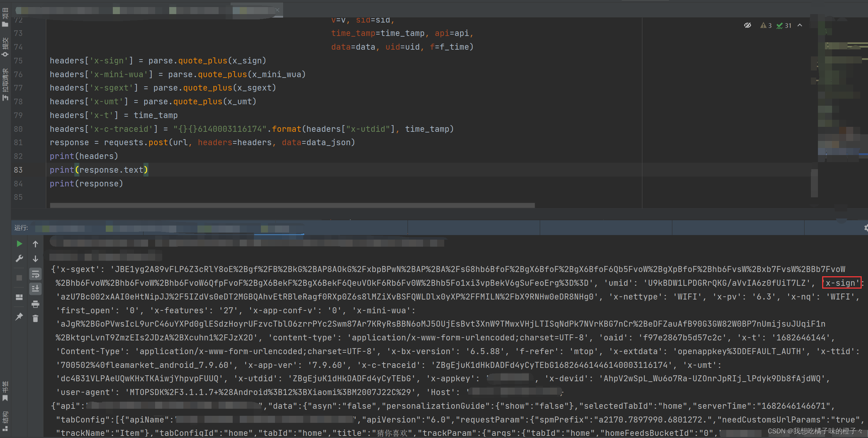Click 运行 label of Run panel
Screen dimensions: 868x438
(21, 228)
